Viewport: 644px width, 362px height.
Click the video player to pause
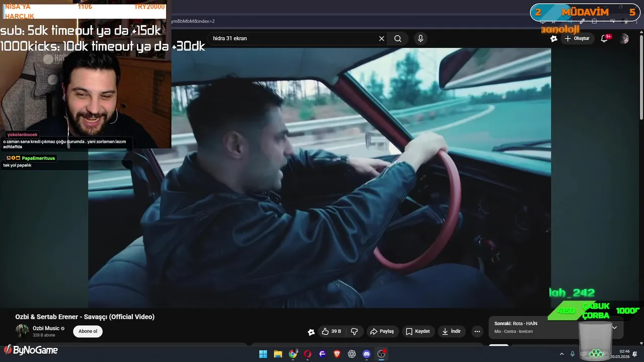pos(319,177)
